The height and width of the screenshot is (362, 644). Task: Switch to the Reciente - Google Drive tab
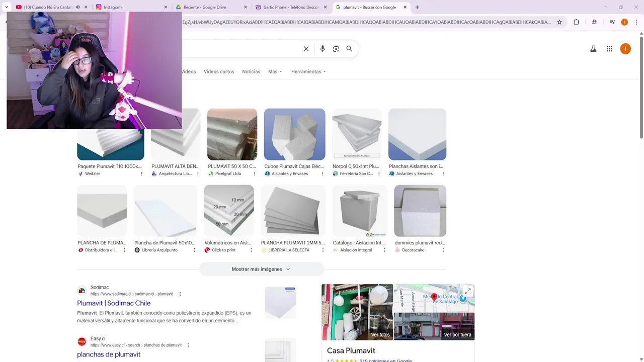(x=210, y=7)
